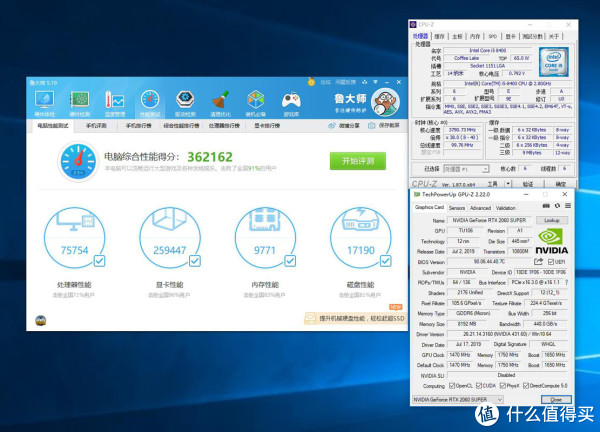600x432 pixels.
Task: Click the forum link in Ludashi title bar
Action: [325, 82]
